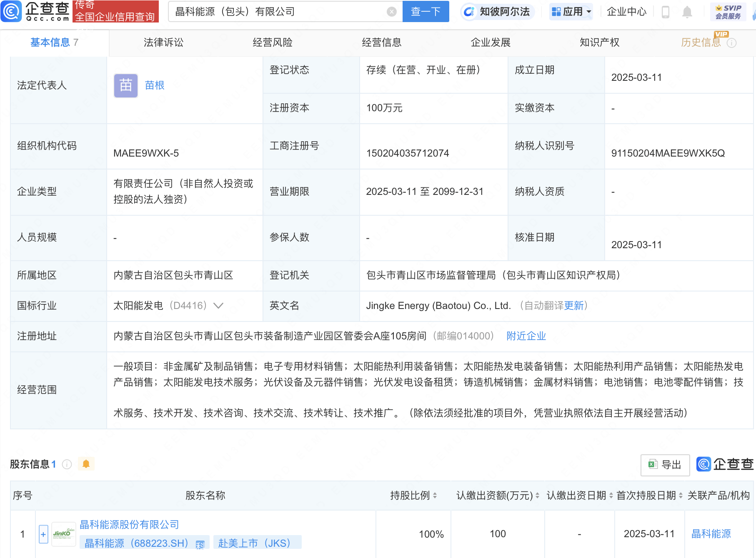Image resolution: width=756 pixels, height=558 pixels.
Task: Click the JinKO shareholder logo thumbnail
Action: click(x=63, y=534)
